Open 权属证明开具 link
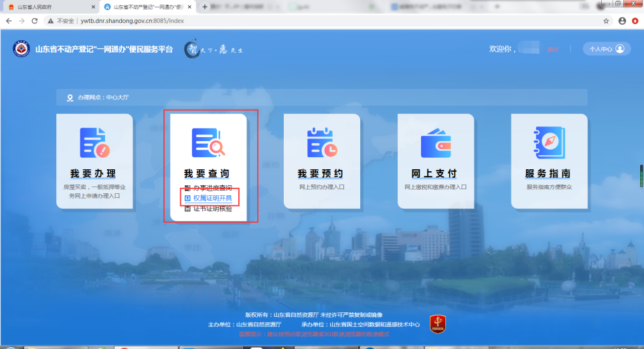 click(x=212, y=199)
